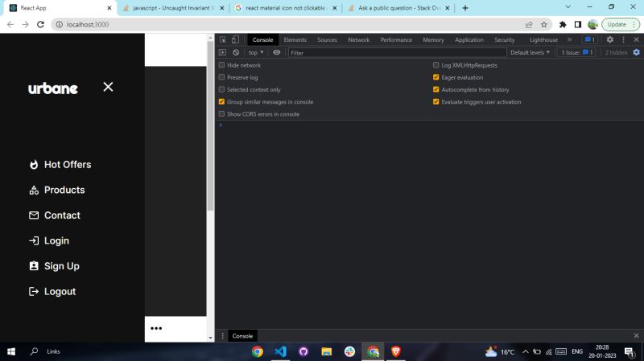Close the bottom Console drawer
This screenshot has width=644, height=361.
[x=636, y=336]
